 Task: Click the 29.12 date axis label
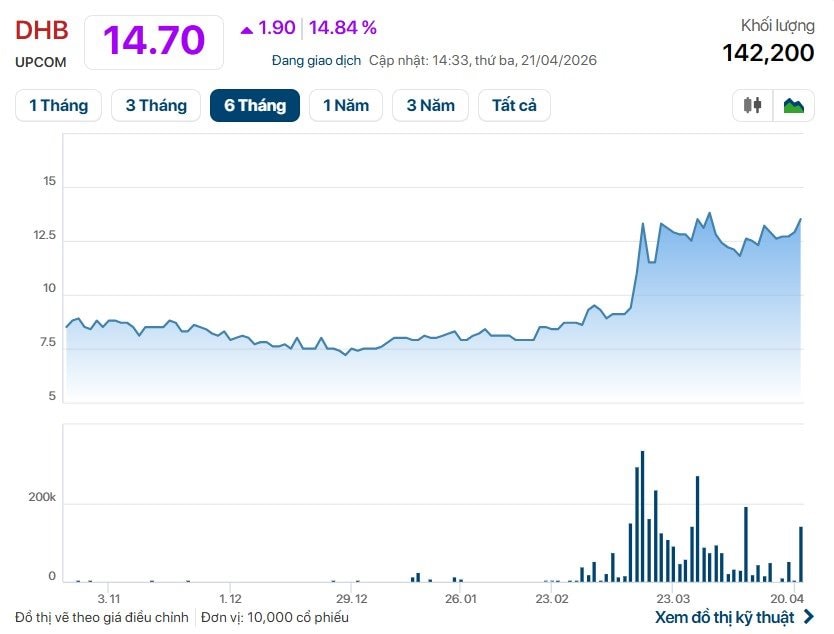[351, 598]
